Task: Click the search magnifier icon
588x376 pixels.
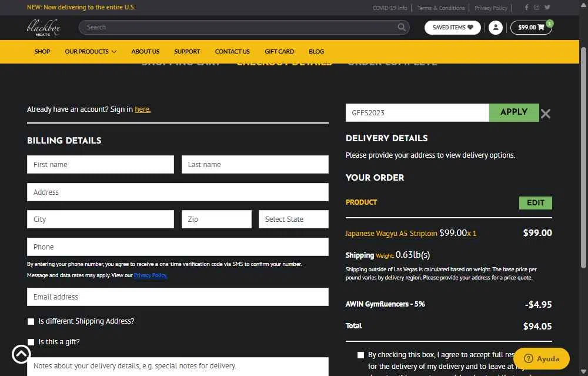Action: (x=401, y=27)
